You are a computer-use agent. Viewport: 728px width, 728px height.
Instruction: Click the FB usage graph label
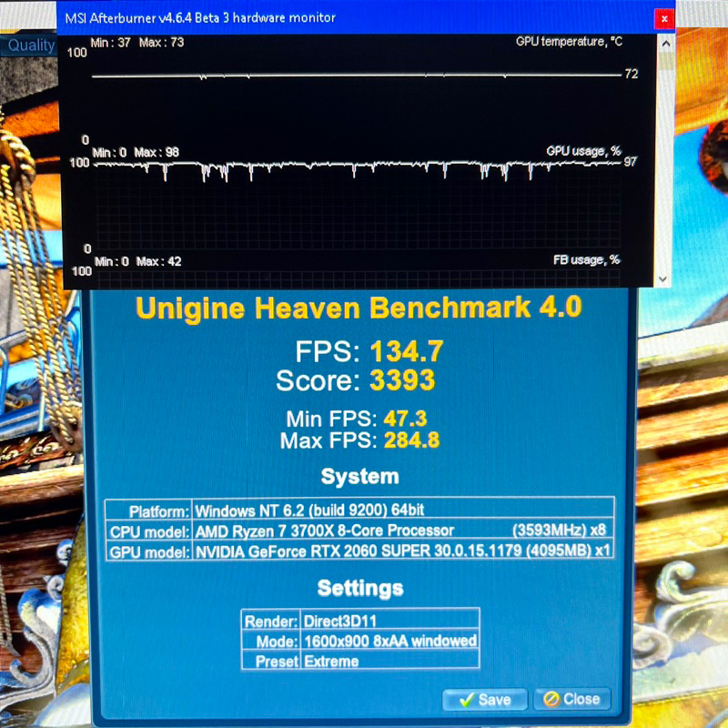(586, 260)
